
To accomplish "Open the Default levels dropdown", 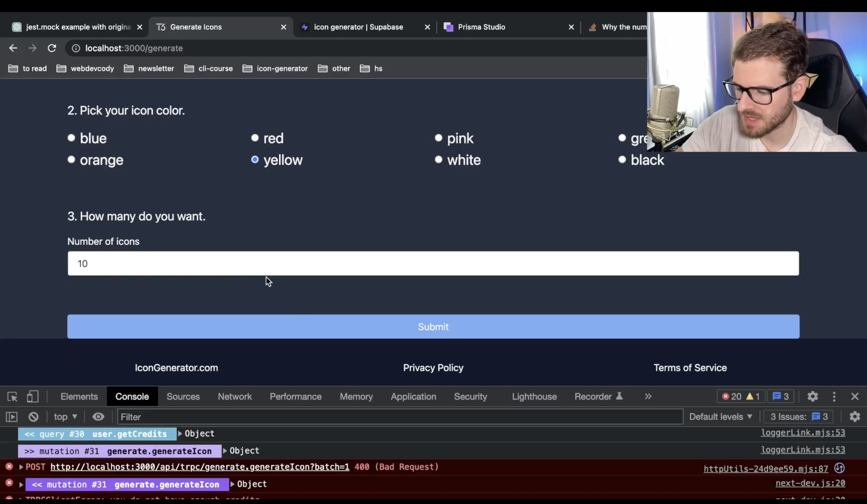I will pos(720,417).
